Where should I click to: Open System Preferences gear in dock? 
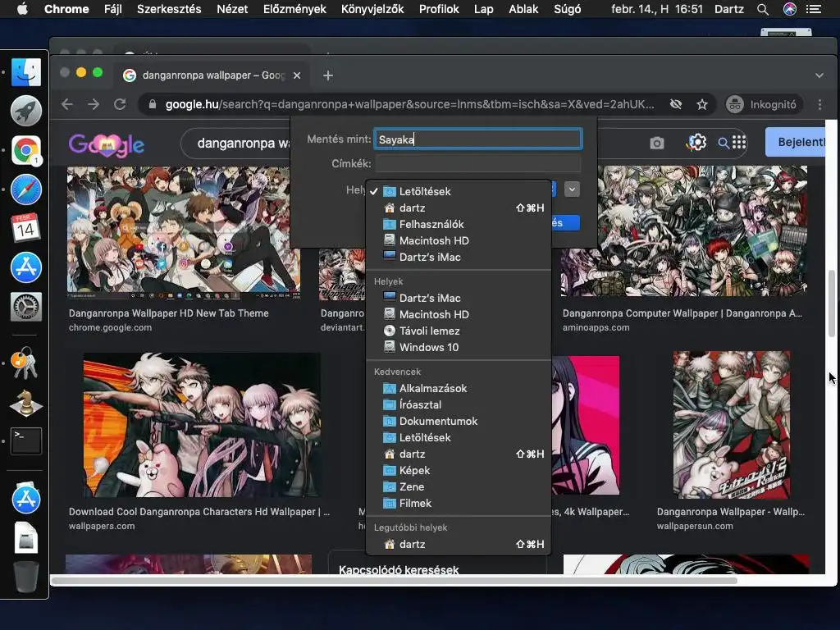pos(25,307)
